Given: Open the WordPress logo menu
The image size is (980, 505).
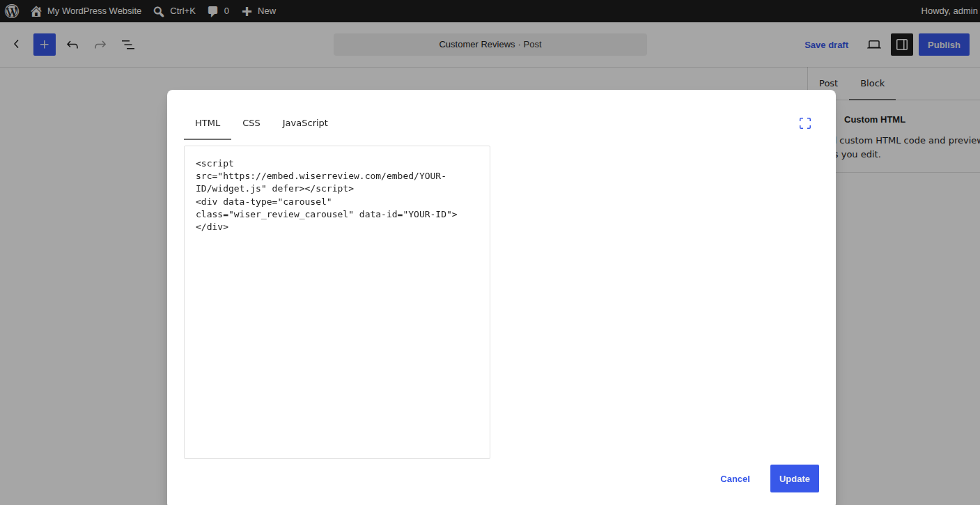Looking at the screenshot, I should click(12, 11).
